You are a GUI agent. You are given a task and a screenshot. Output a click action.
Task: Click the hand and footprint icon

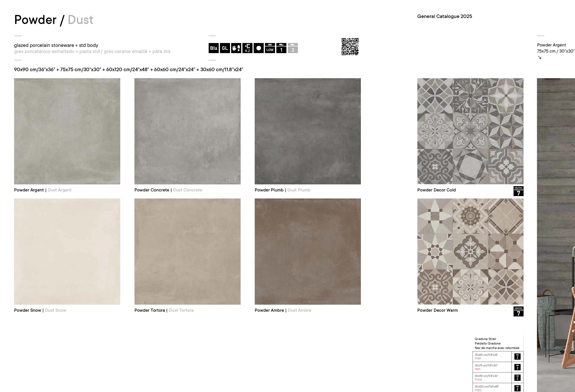pyautogui.click(x=236, y=48)
